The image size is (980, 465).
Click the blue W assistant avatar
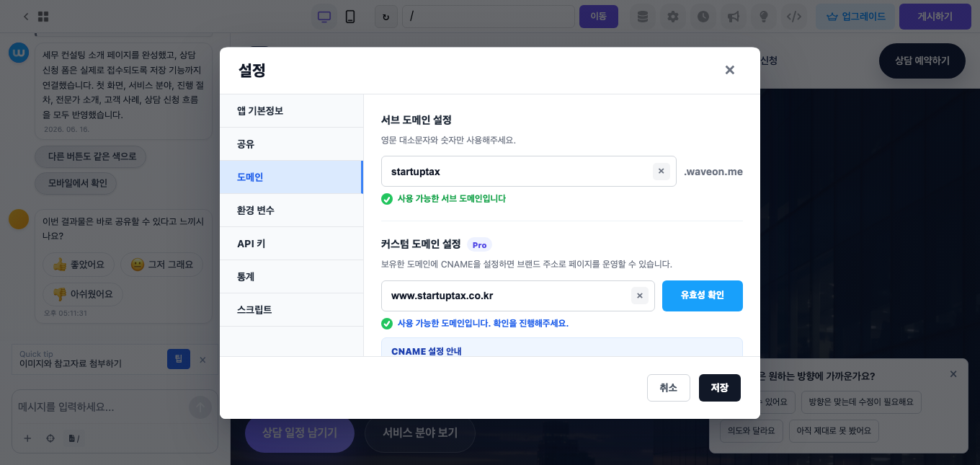(19, 53)
